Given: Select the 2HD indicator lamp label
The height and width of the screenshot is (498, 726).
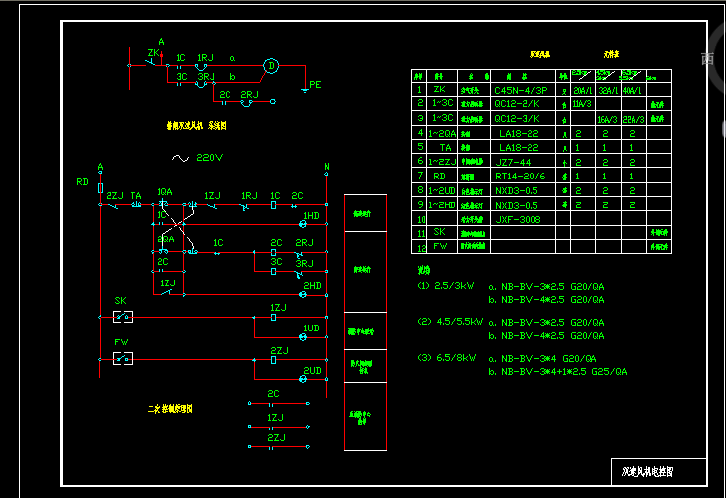Looking at the screenshot, I should [x=313, y=286].
